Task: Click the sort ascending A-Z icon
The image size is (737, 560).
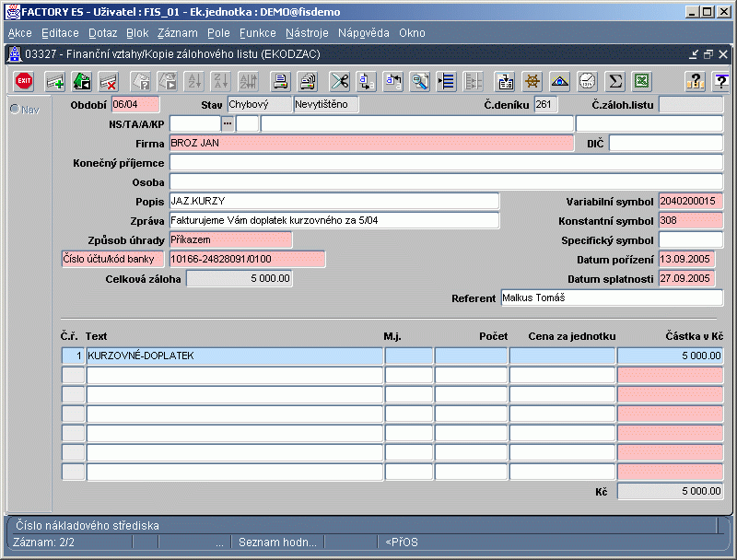Action: tap(194, 81)
